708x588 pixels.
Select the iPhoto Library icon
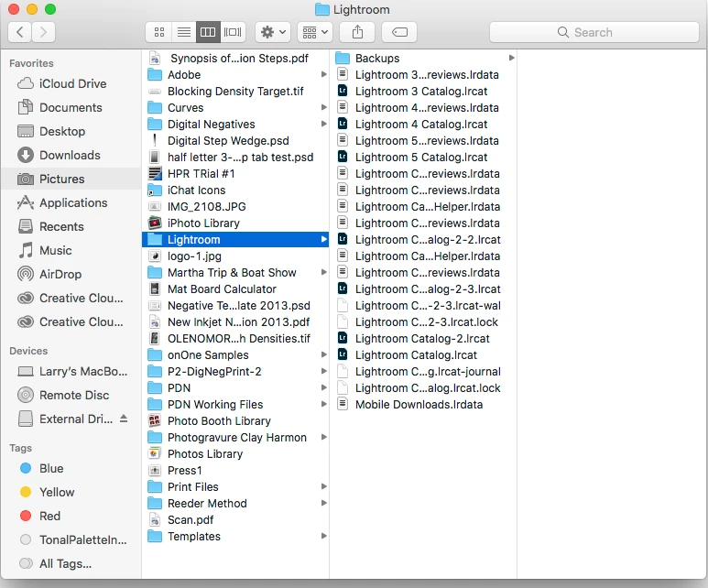[x=155, y=223]
